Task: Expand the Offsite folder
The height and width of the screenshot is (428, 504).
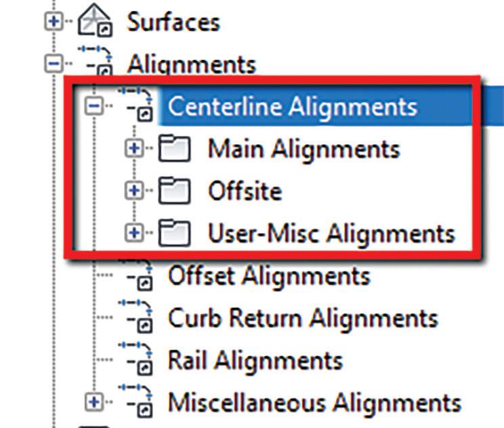Action: [134, 190]
